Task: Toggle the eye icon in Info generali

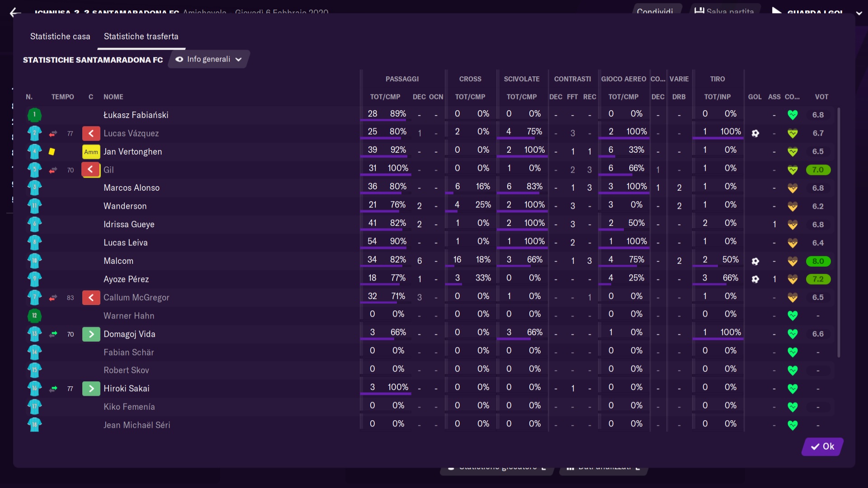Action: tap(179, 59)
